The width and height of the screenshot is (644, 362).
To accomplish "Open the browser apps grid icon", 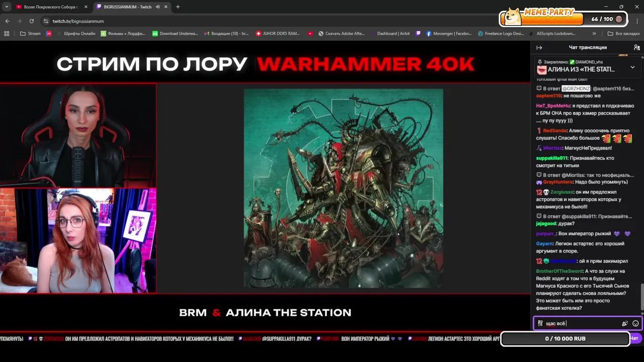I will click(7, 34).
